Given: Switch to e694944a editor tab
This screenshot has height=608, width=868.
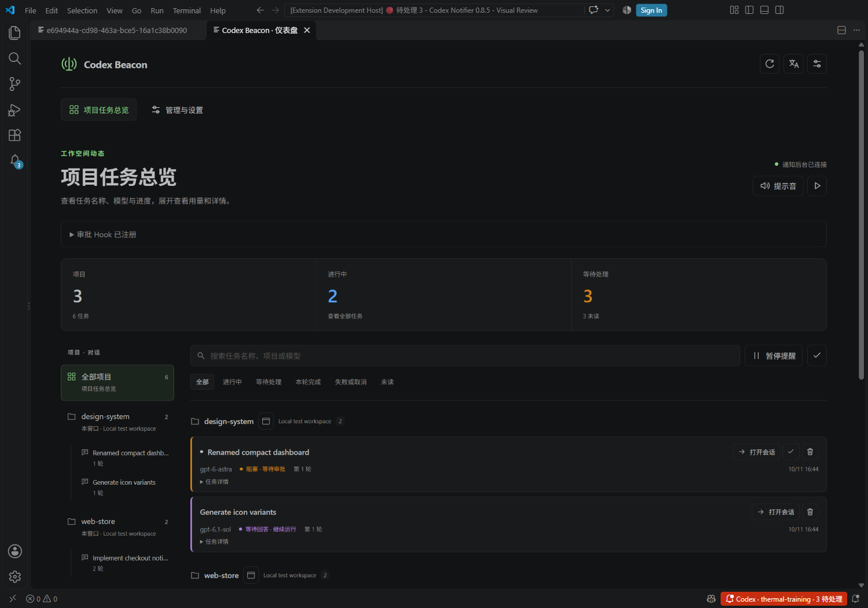Looking at the screenshot, I should coord(118,30).
